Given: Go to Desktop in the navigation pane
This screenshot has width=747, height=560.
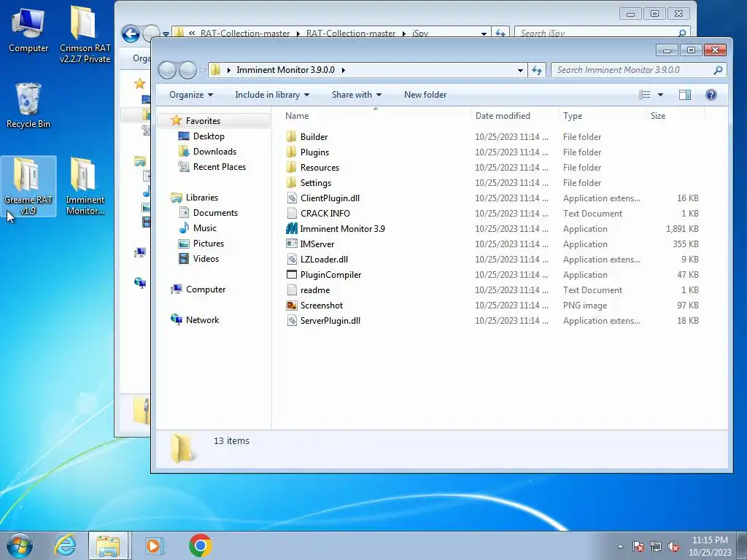Looking at the screenshot, I should tap(208, 136).
